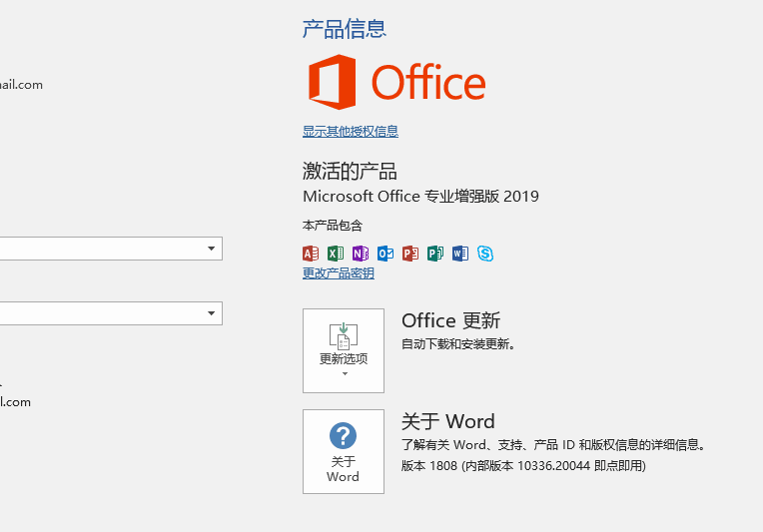
Task: Expand the upper dropdown on the left
Action: coord(211,249)
